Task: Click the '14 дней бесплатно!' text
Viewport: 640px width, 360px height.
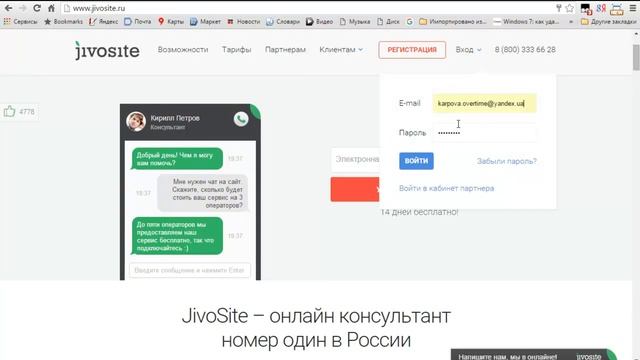Action: (x=419, y=212)
